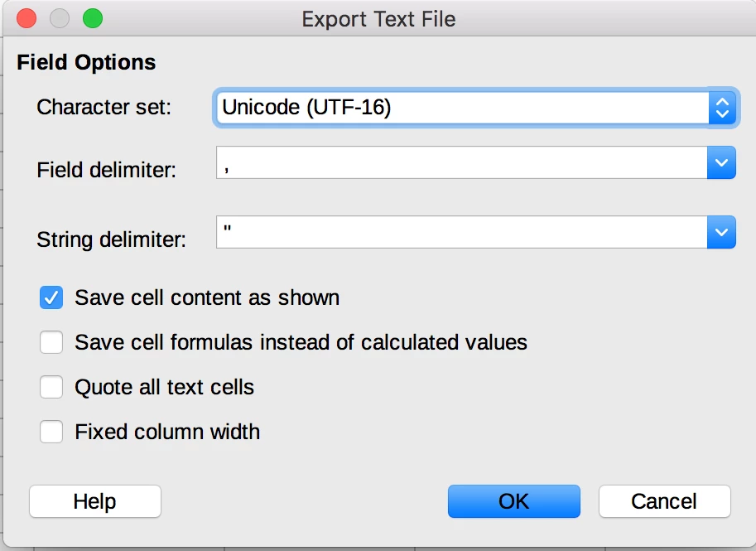Click the Character set label
This screenshot has height=551, width=756.
point(104,107)
